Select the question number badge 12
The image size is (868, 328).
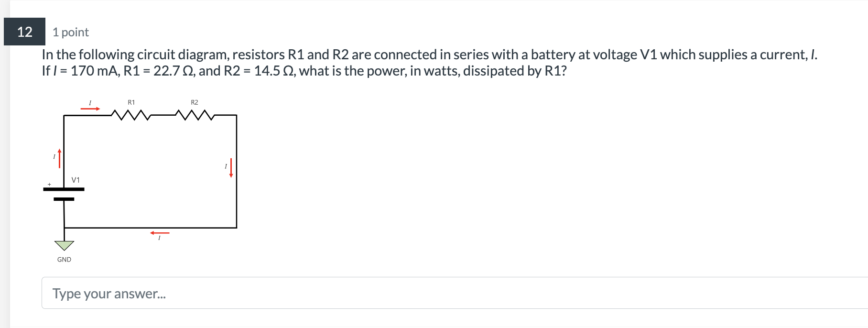pyautogui.click(x=25, y=32)
